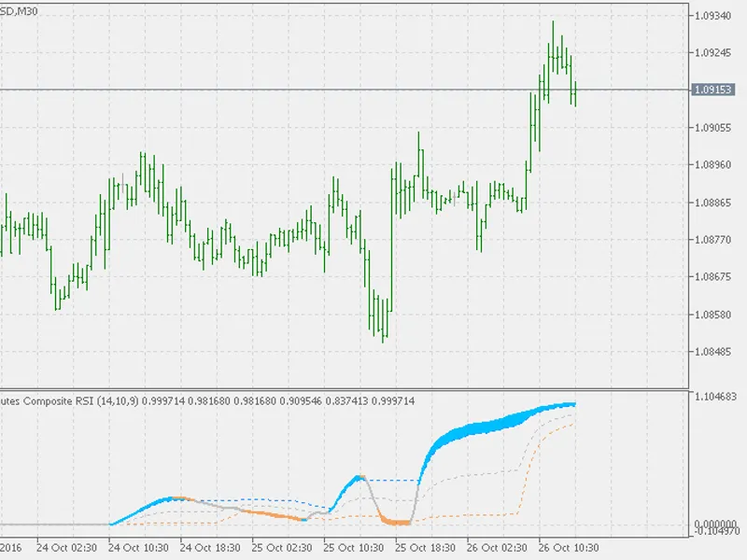Click the current price label 1.09153

(712, 90)
